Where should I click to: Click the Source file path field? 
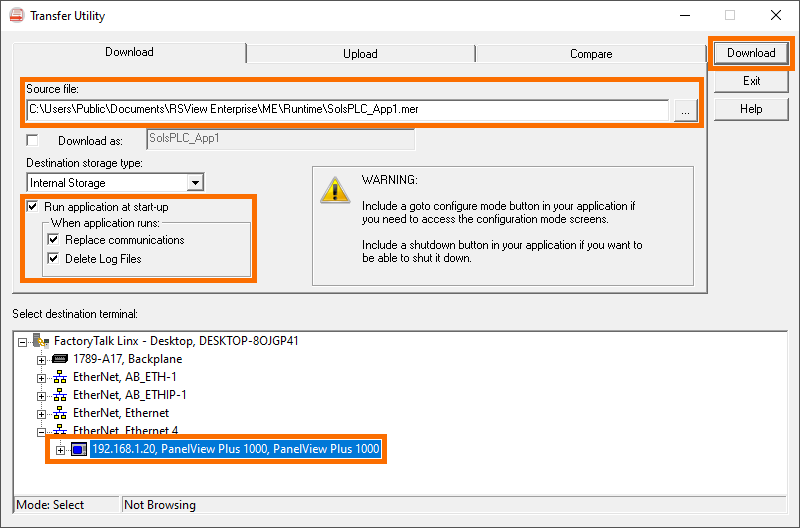347,110
